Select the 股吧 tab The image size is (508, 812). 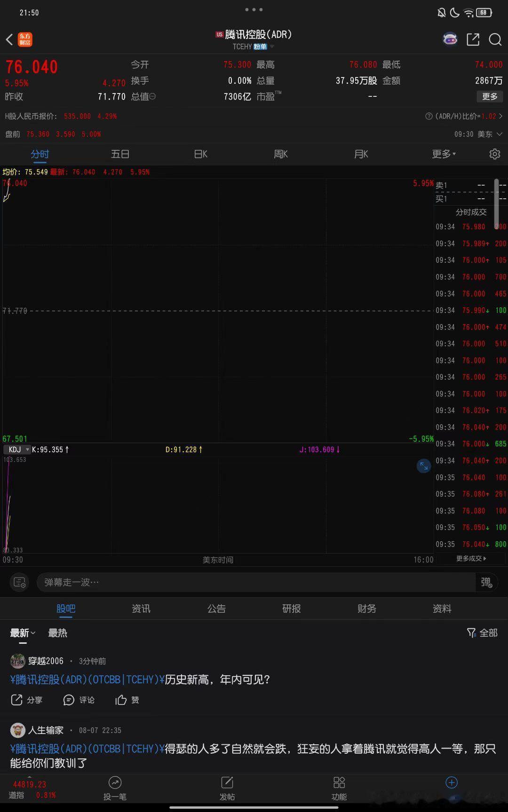point(66,609)
